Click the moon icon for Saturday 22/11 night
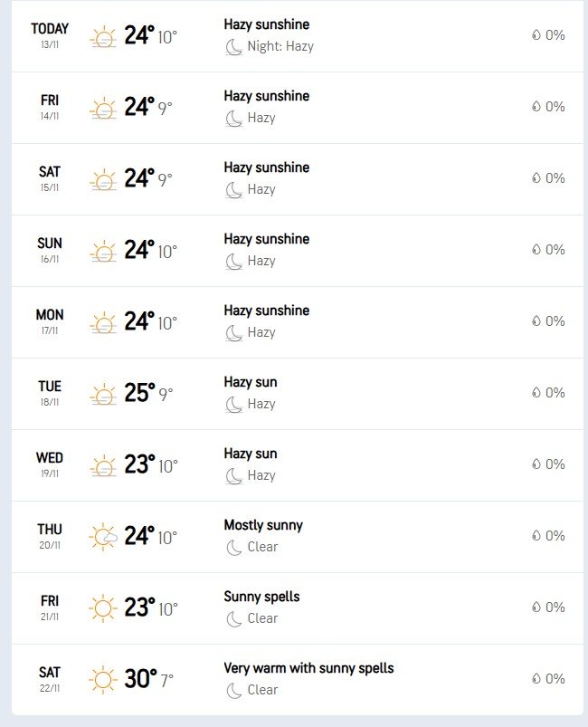 click(x=233, y=690)
